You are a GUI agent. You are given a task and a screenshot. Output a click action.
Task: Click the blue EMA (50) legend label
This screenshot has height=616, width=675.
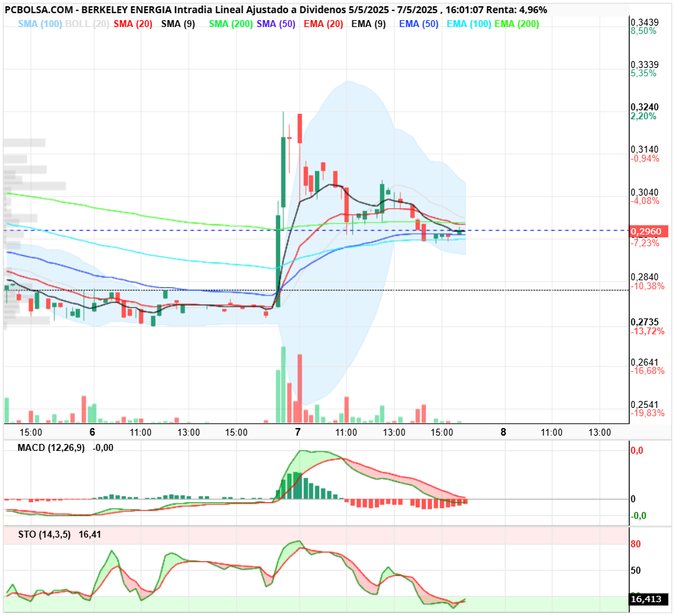coord(418,24)
